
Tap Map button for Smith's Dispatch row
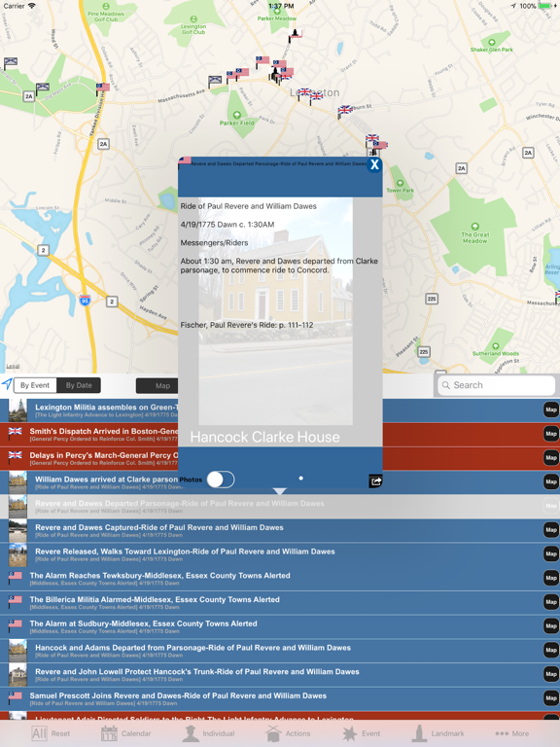(x=551, y=434)
